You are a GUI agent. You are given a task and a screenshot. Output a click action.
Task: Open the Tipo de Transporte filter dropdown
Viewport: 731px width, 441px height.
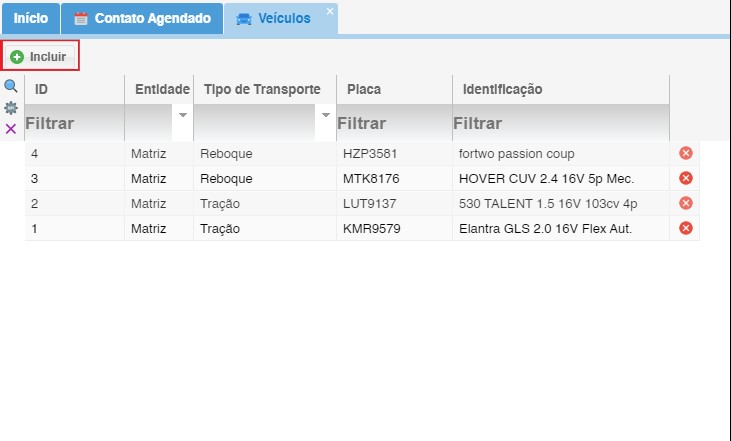(325, 115)
